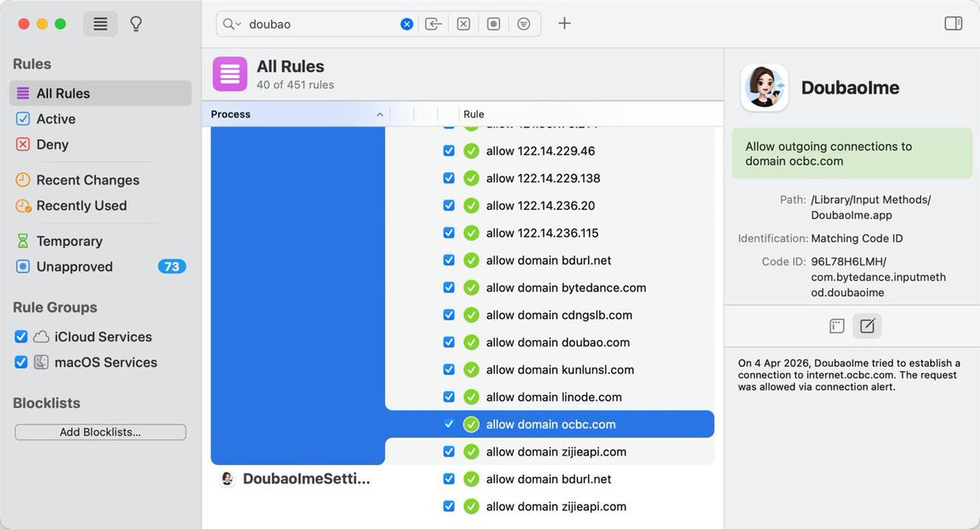
Task: Toggle iCloud Services rule group checkbox
Action: (21, 336)
